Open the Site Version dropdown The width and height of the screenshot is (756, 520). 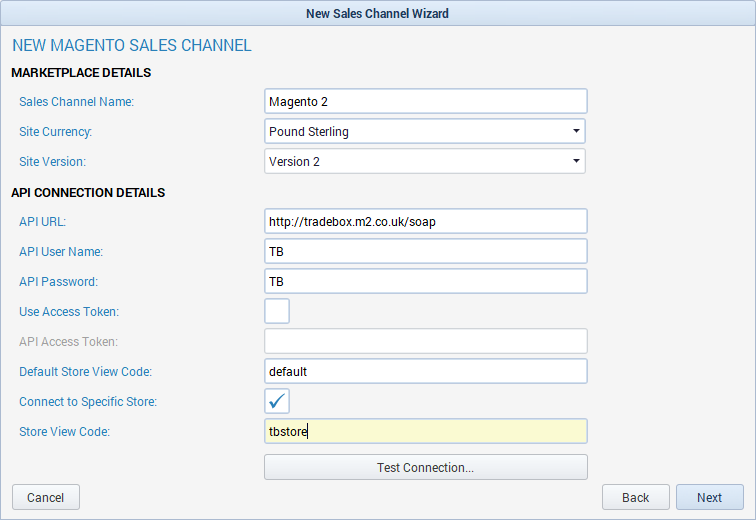pyautogui.click(x=425, y=161)
